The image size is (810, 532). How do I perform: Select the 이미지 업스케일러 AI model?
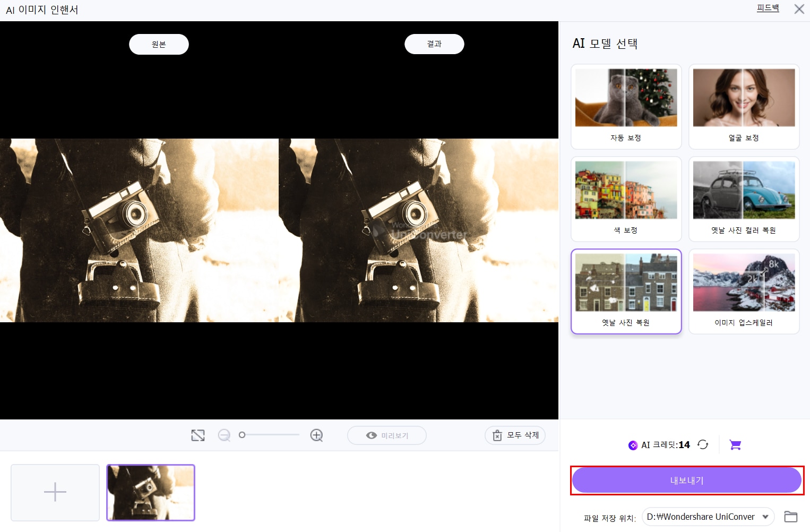[744, 291]
